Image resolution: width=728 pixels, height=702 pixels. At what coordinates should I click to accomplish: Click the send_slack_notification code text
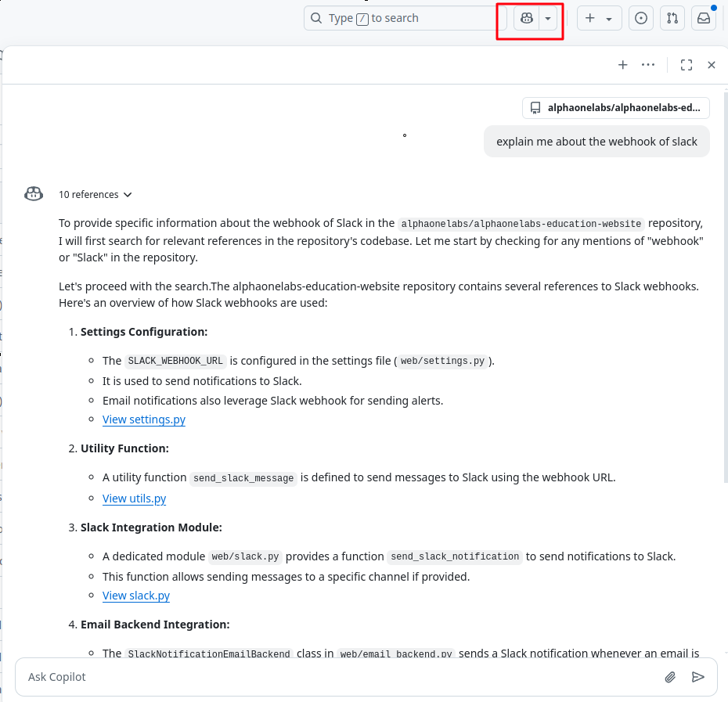coord(455,556)
